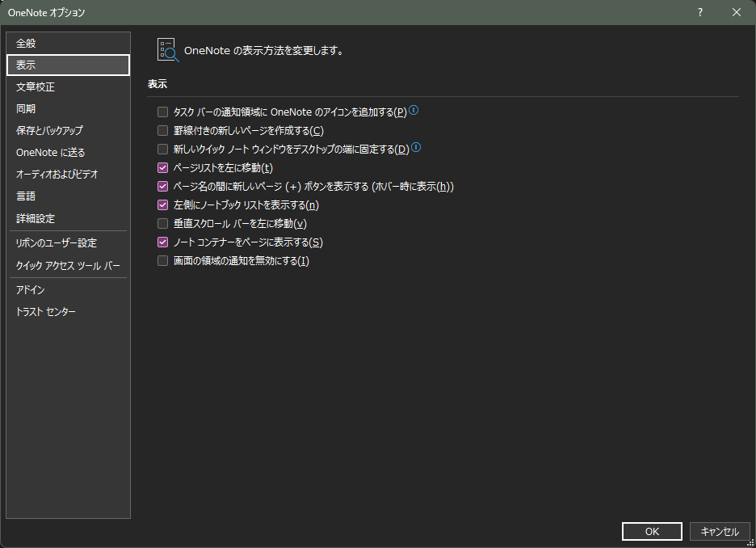The image size is (756, 548).
Task: Uncheck ノート コンテナーをページに表示する checkbox
Action: click(x=163, y=242)
